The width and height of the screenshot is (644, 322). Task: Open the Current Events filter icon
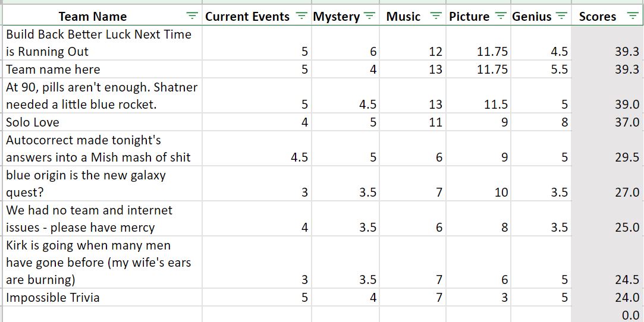(302, 16)
